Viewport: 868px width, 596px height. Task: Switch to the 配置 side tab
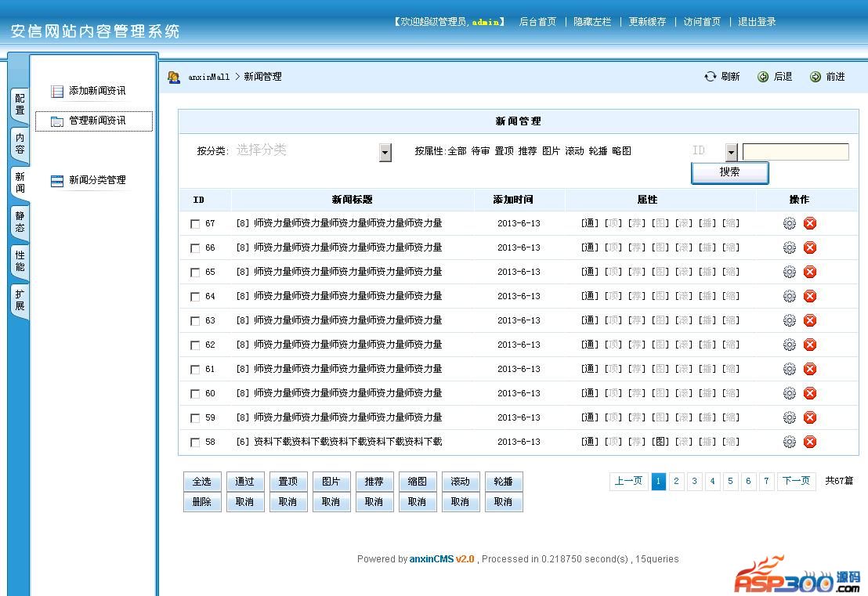point(20,105)
